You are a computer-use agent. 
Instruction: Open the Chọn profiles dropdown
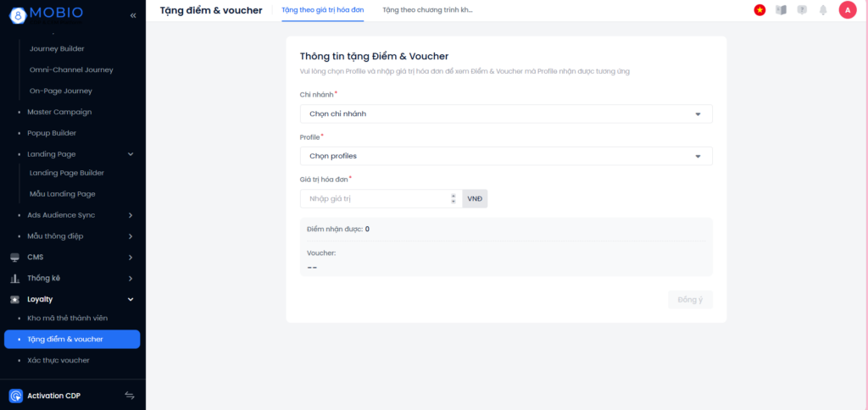click(x=506, y=156)
